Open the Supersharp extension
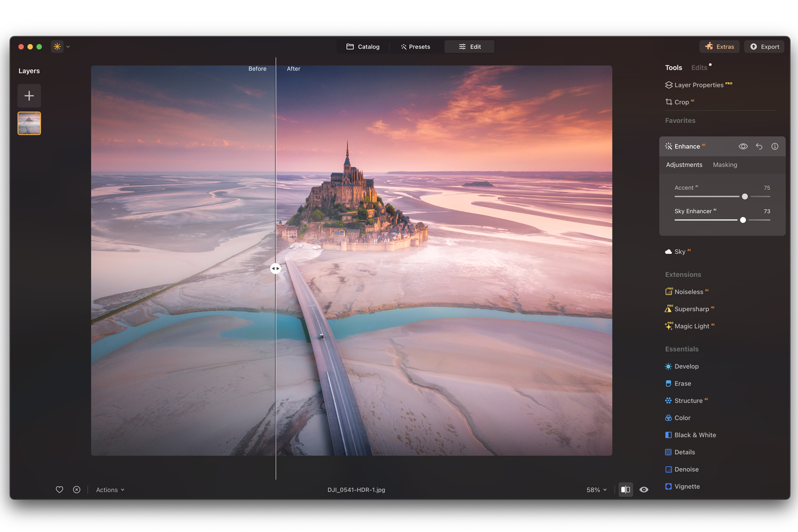Screen dimensions: 798x532 coord(689,309)
